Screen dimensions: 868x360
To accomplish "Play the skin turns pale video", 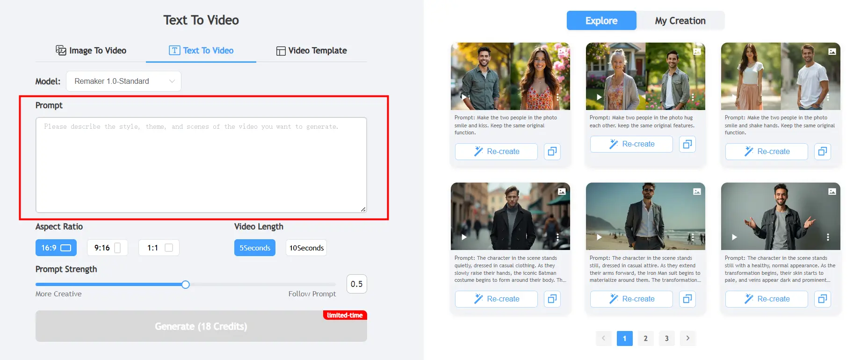I will click(x=734, y=237).
